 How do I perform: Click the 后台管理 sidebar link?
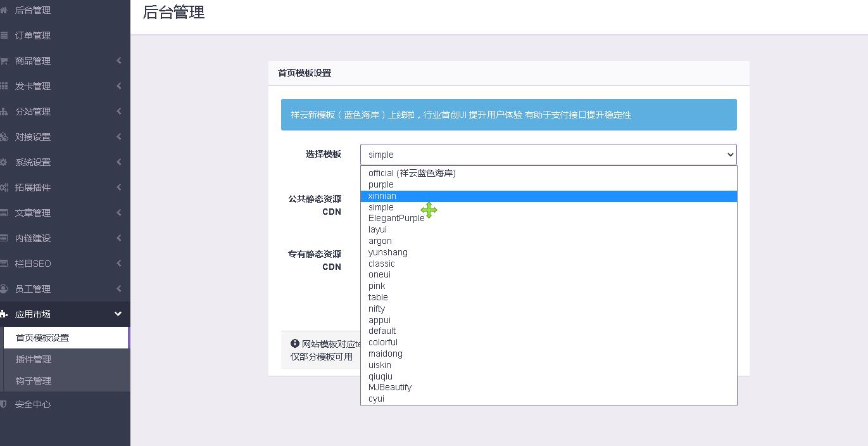click(x=33, y=10)
